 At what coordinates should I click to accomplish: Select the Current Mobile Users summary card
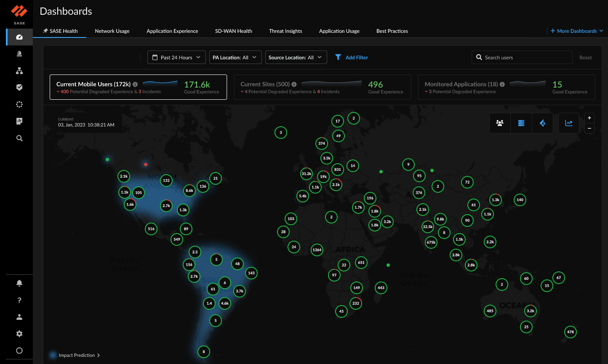pos(138,87)
